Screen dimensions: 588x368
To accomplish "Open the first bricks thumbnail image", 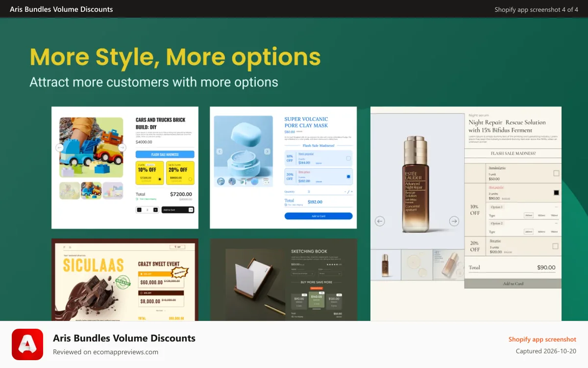I will (x=70, y=190).
